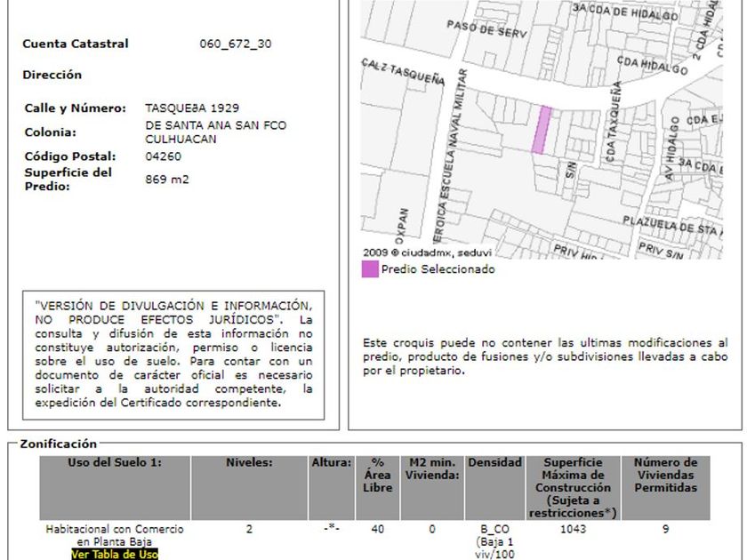Click the permitted dwellings value 9

(x=665, y=529)
